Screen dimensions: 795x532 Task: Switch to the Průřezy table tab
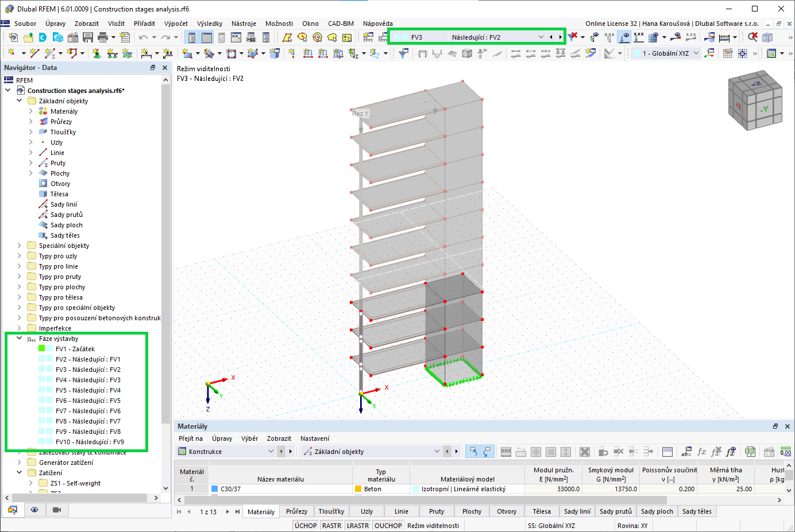pos(296,511)
